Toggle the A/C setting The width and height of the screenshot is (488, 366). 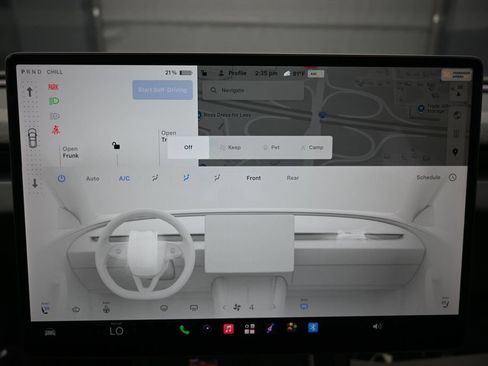(124, 178)
